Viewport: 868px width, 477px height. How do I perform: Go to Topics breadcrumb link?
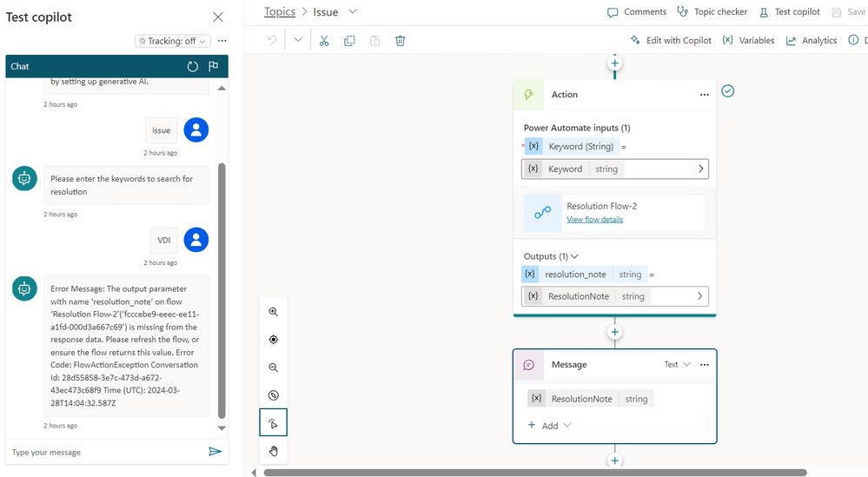[x=280, y=11]
